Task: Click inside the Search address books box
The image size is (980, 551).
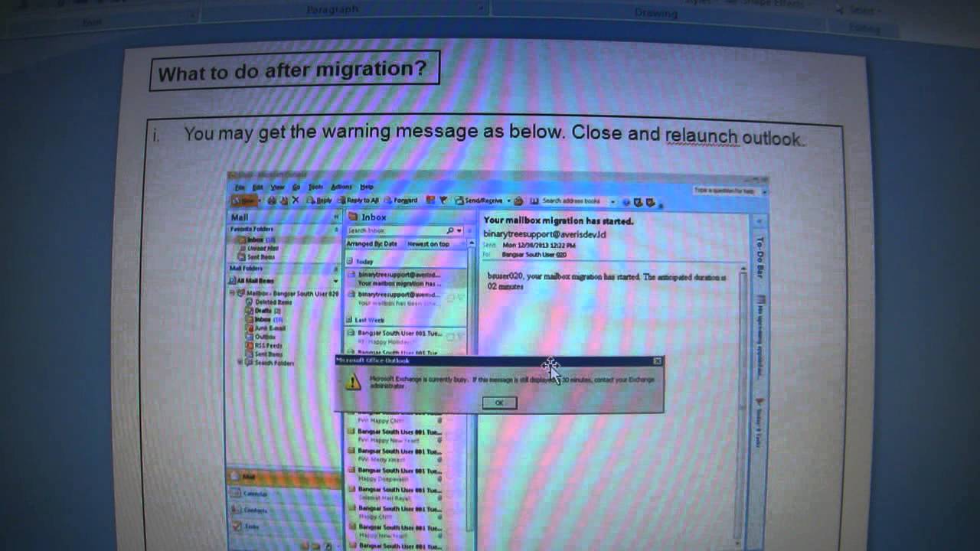Action: (574, 201)
